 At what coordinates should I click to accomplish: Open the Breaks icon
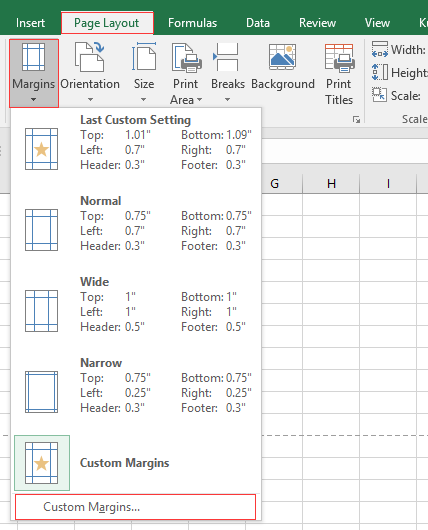pyautogui.click(x=226, y=57)
